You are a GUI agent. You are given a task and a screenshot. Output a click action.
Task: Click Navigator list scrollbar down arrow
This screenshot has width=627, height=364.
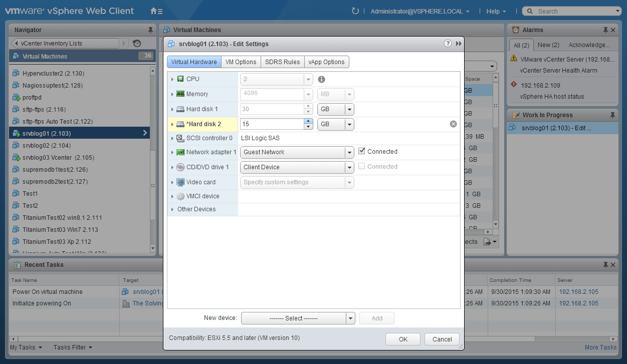(153, 248)
